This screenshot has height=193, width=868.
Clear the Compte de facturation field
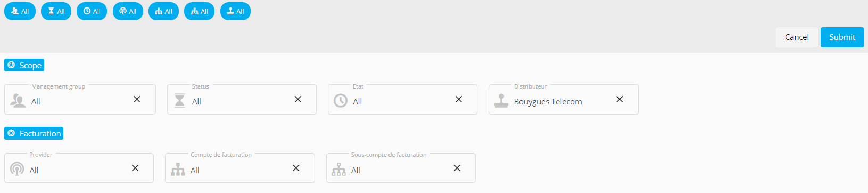click(x=296, y=168)
